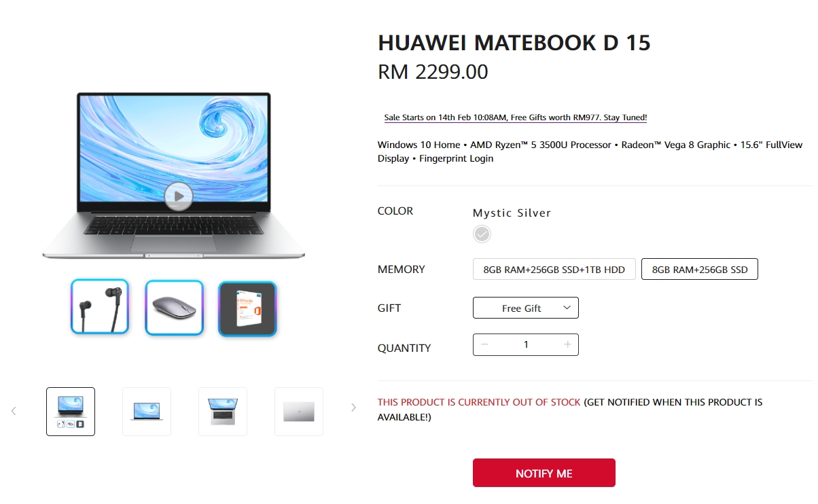Select the Mystic Silver color swatch

pyautogui.click(x=482, y=234)
